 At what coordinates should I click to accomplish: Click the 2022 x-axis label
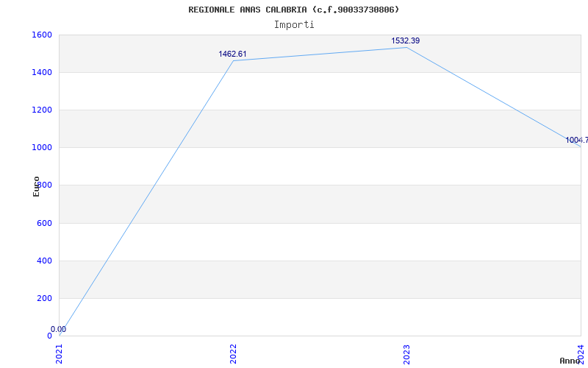233,354
